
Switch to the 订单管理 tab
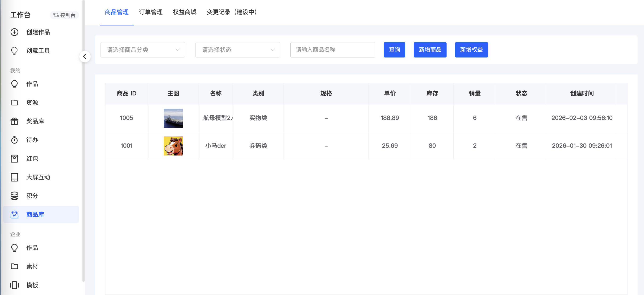pos(151,12)
